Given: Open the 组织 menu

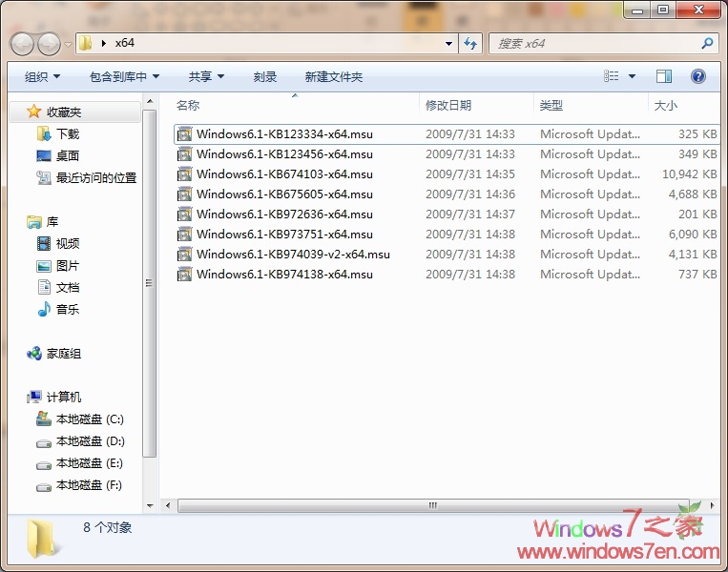Looking at the screenshot, I should [42, 76].
